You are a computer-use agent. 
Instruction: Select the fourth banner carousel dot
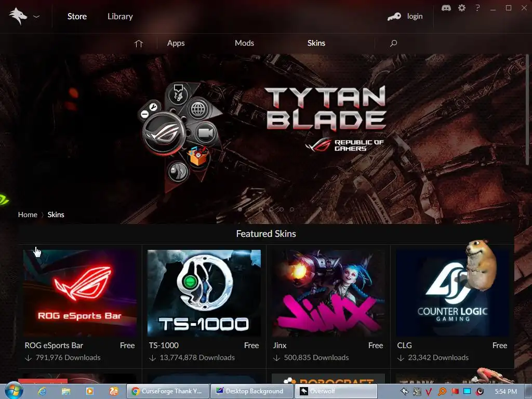[x=271, y=209]
